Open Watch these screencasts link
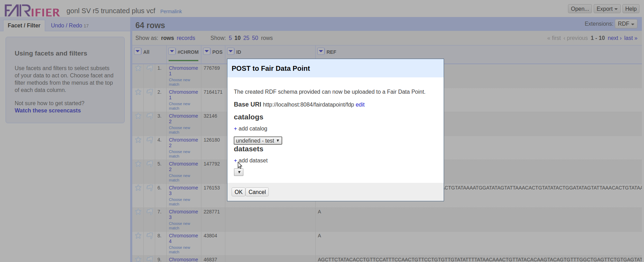The image size is (644, 262). pyautogui.click(x=48, y=110)
